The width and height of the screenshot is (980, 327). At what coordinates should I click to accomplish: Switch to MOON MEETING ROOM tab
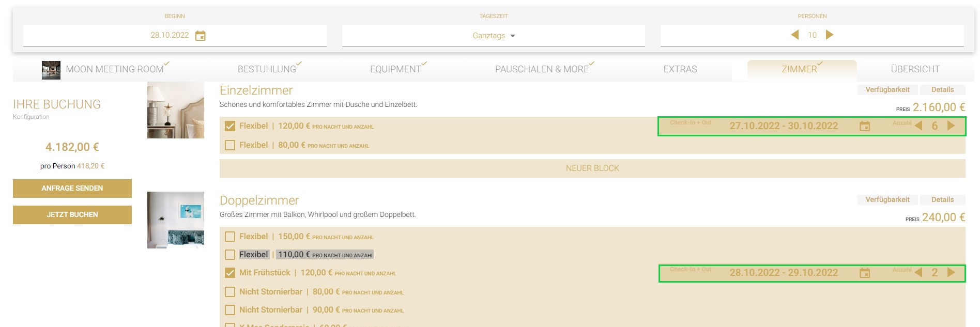click(115, 69)
